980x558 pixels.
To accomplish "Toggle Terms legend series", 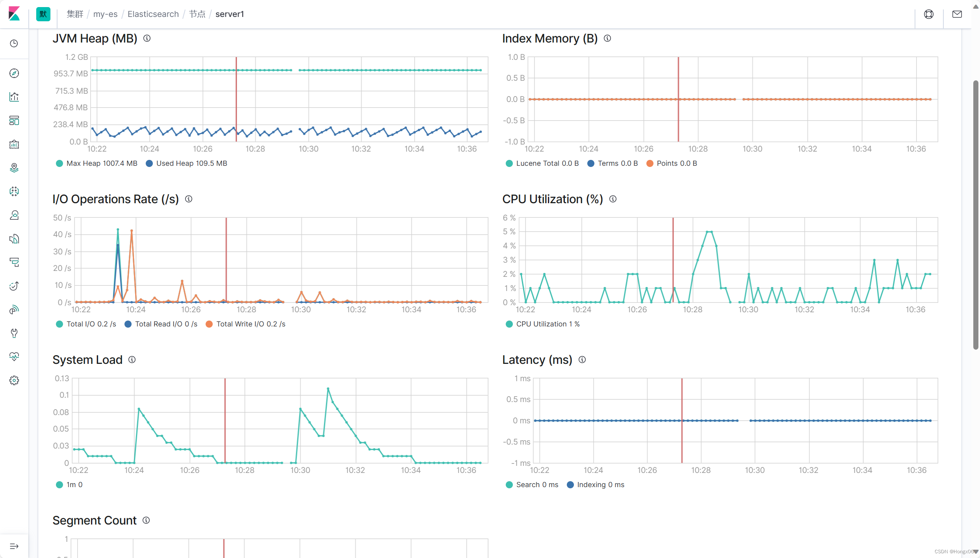I will (612, 163).
